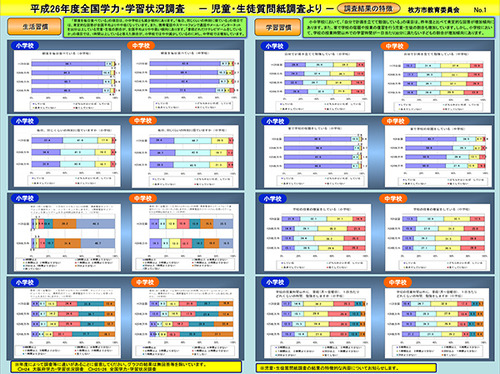Click the 小学校 badge above the 授業の復習 chart
Image resolution: width=500 pixels, height=374 pixels.
click(x=273, y=199)
